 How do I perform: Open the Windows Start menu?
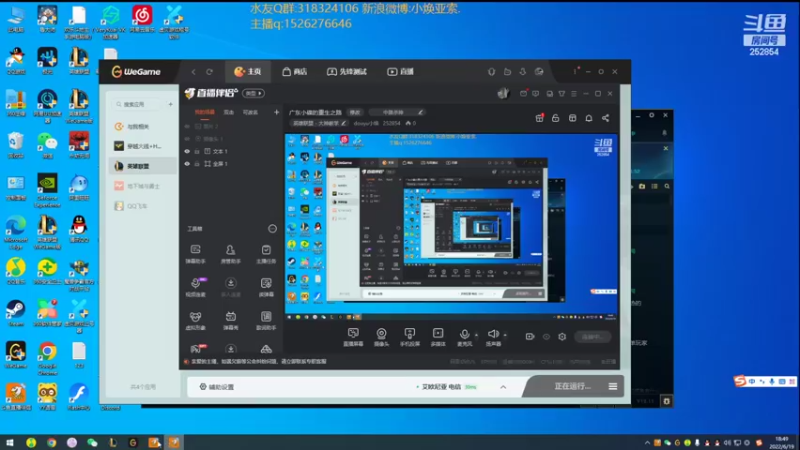10,442
